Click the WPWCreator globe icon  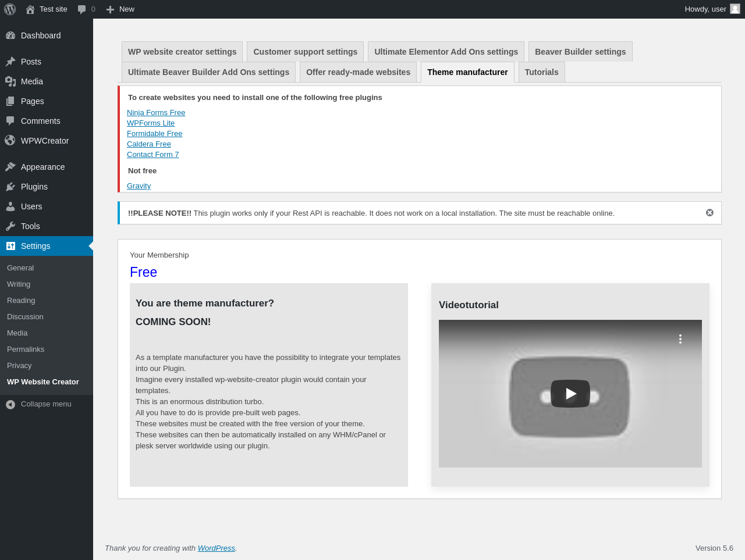click(10, 141)
